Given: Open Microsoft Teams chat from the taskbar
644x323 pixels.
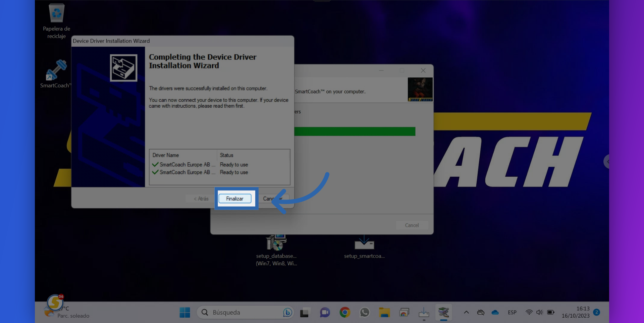Looking at the screenshot, I should click(324, 312).
